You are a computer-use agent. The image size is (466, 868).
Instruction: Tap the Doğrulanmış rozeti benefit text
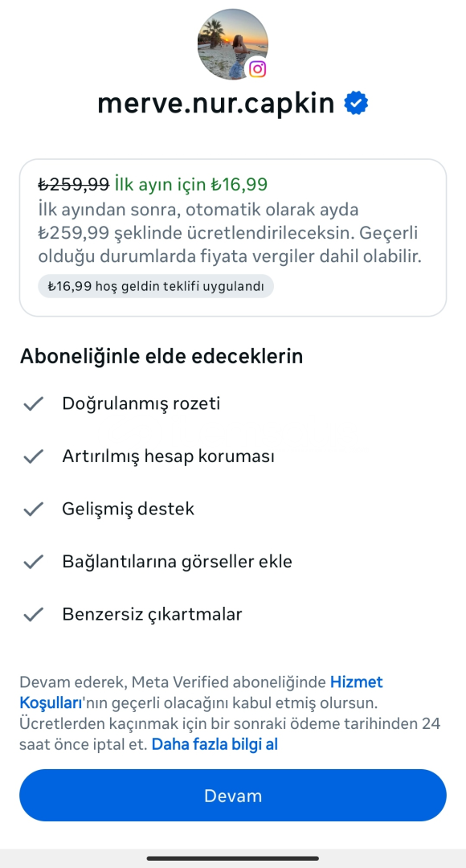tap(141, 403)
